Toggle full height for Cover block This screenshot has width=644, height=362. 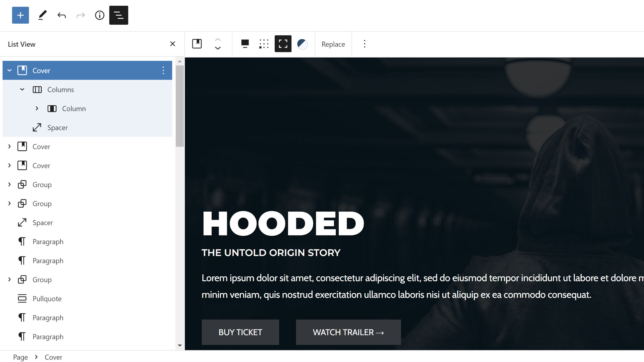coord(283,44)
